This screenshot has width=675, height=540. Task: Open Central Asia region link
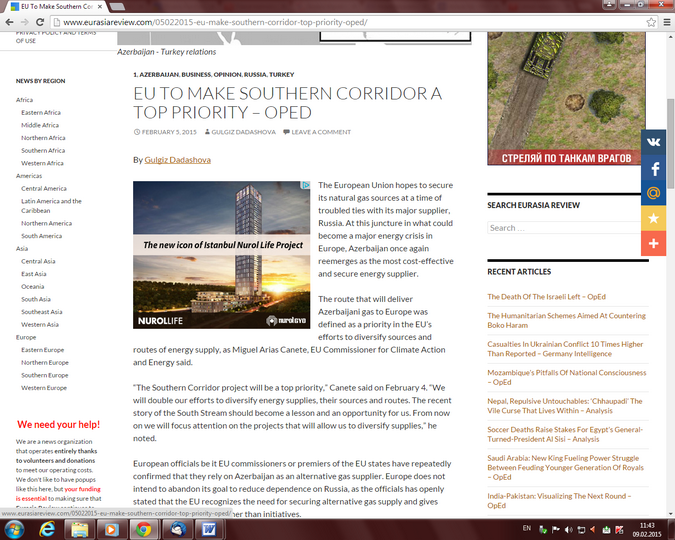tap(38, 261)
